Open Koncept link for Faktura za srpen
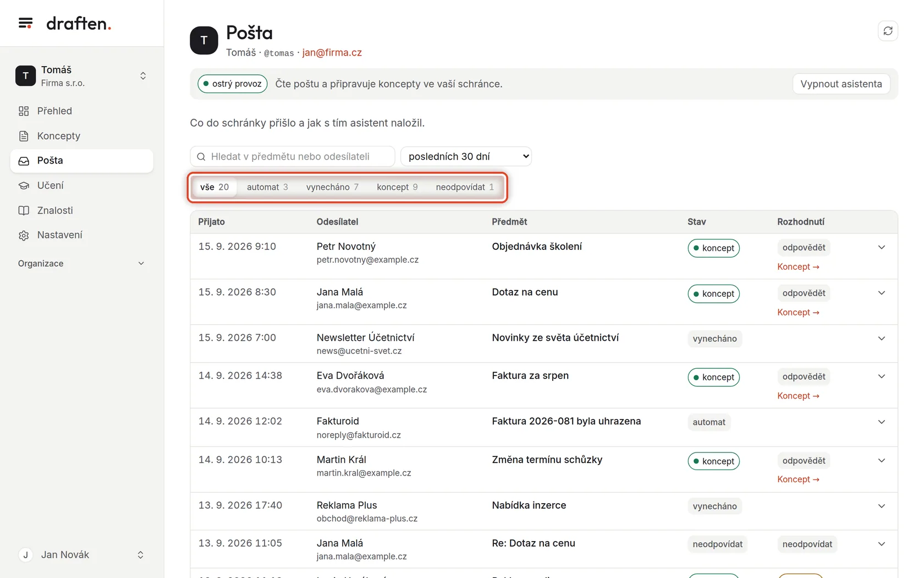 click(x=798, y=396)
